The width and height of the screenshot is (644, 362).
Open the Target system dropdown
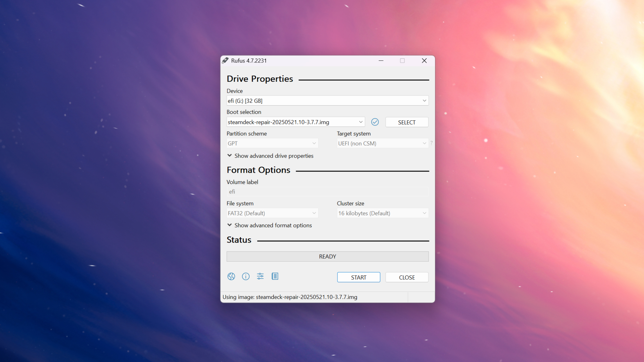coord(383,143)
